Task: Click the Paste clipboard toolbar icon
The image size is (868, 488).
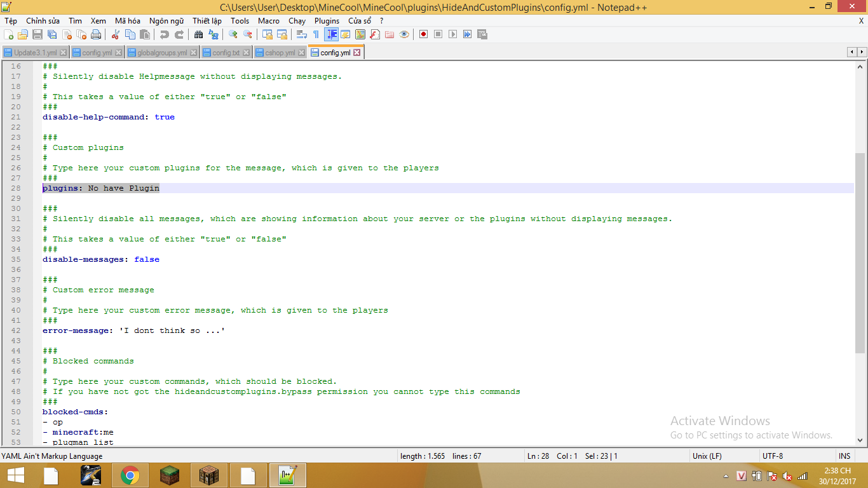Action: [x=145, y=34]
